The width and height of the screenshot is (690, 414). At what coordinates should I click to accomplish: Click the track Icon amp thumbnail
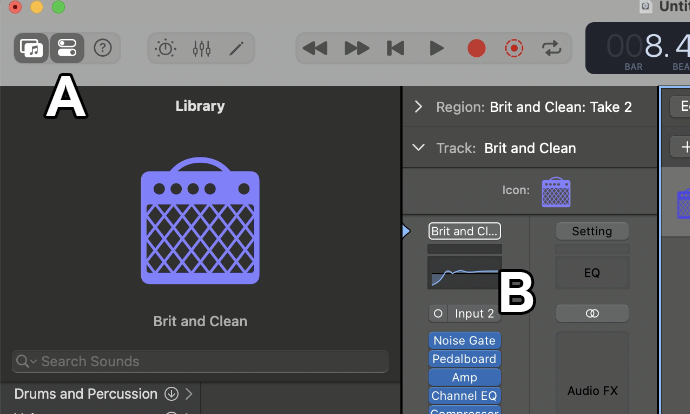coord(555,191)
